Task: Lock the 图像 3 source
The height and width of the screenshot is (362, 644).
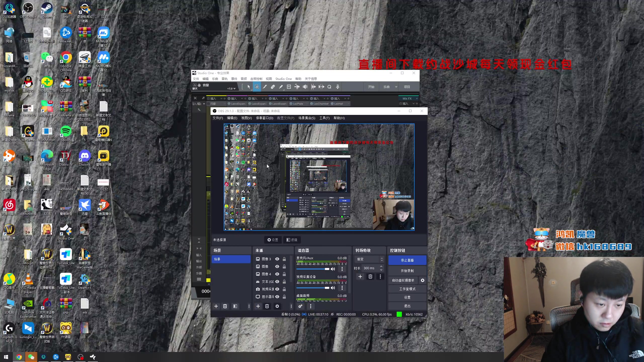Action: (284, 259)
